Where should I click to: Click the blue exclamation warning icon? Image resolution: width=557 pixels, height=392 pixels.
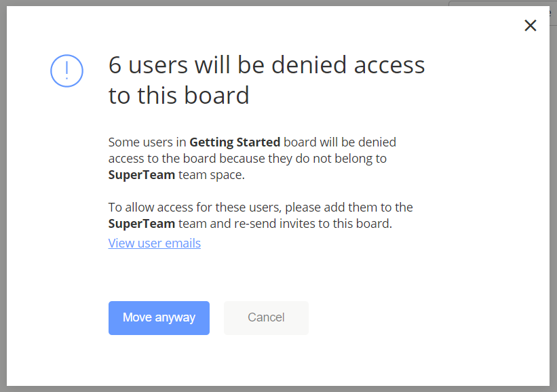pos(66,70)
